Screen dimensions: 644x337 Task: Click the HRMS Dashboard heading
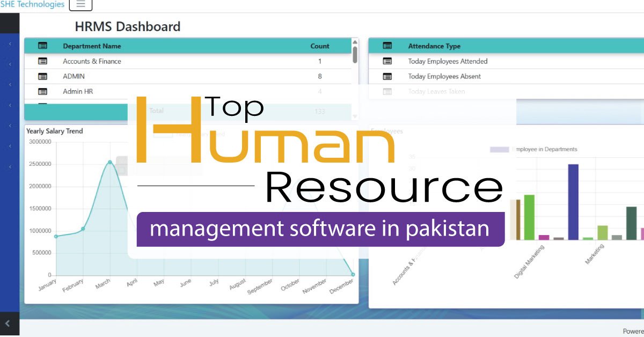(128, 26)
